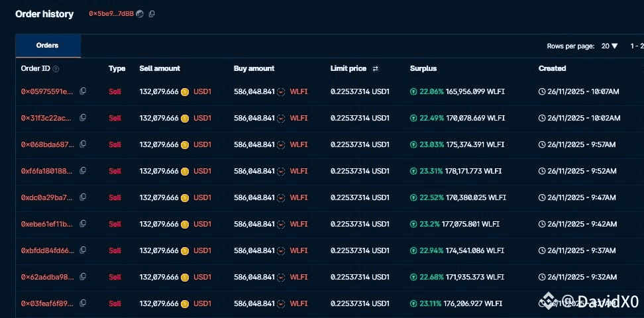The image size is (644, 318).
Task: Click USD1 coin icon in first row
Action: [185, 92]
